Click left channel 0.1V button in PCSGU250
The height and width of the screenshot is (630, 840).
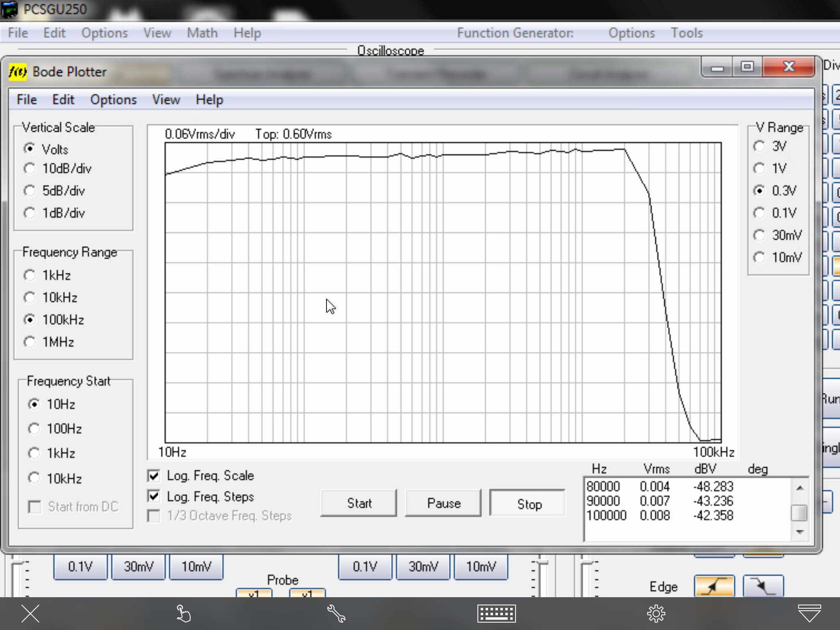click(80, 567)
